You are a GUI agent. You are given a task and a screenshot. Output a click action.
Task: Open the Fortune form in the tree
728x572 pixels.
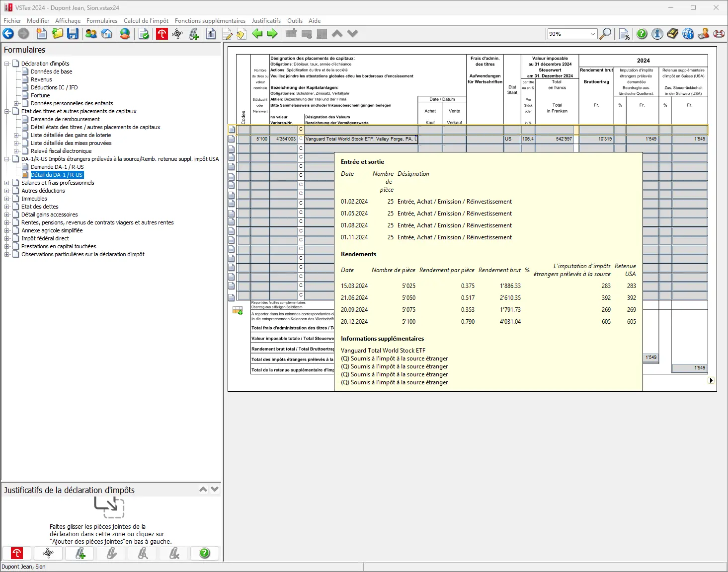40,95
